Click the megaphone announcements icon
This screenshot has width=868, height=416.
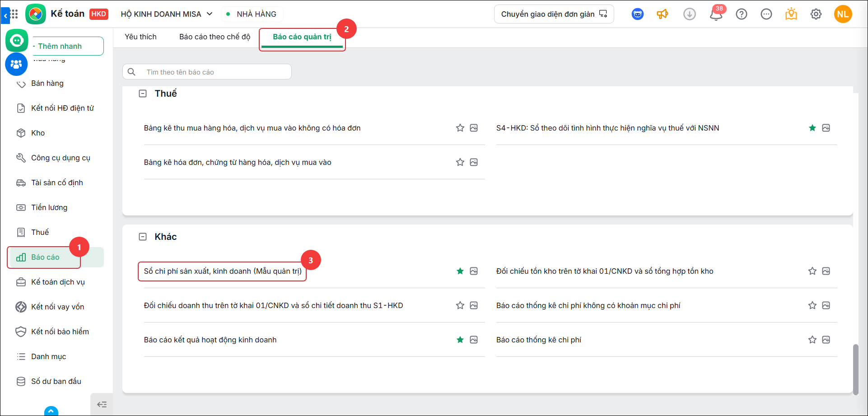click(663, 14)
